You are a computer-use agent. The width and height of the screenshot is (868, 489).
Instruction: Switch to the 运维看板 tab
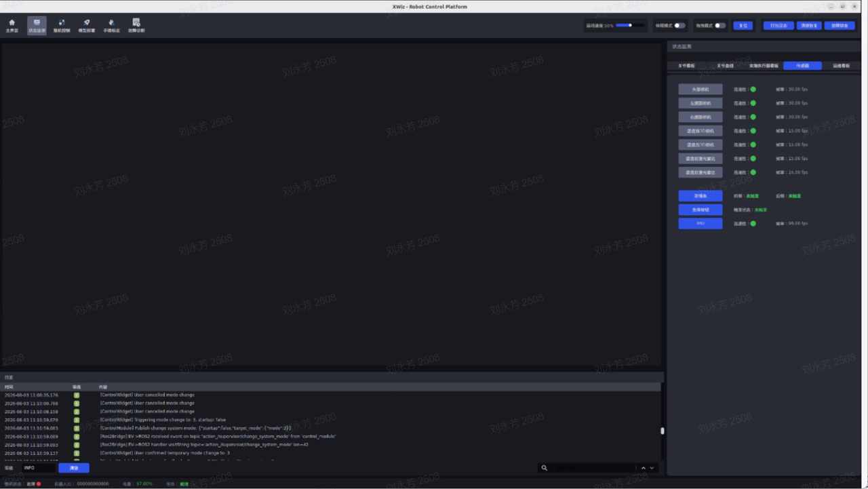point(841,66)
